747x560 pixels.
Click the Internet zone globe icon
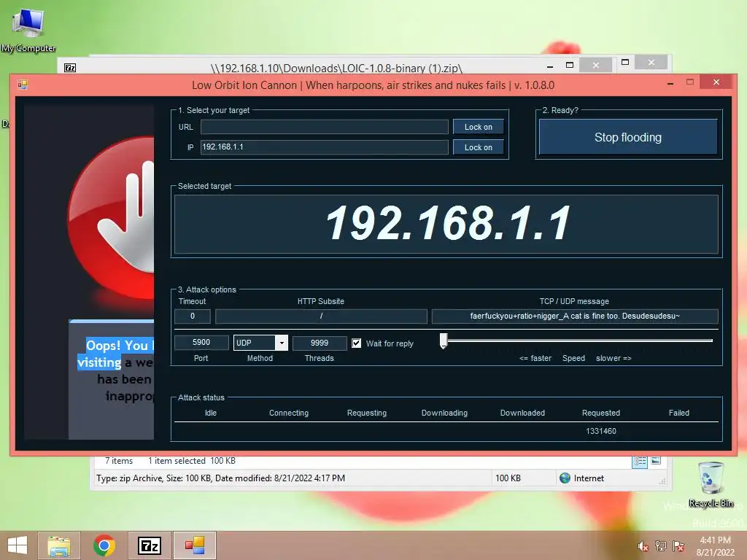click(x=565, y=478)
